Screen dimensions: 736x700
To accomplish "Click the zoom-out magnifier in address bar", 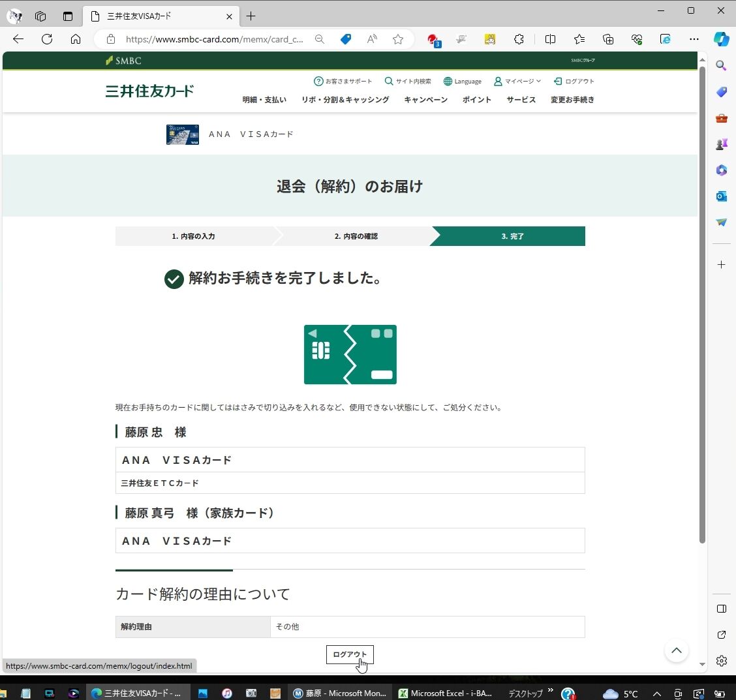I will pos(320,39).
